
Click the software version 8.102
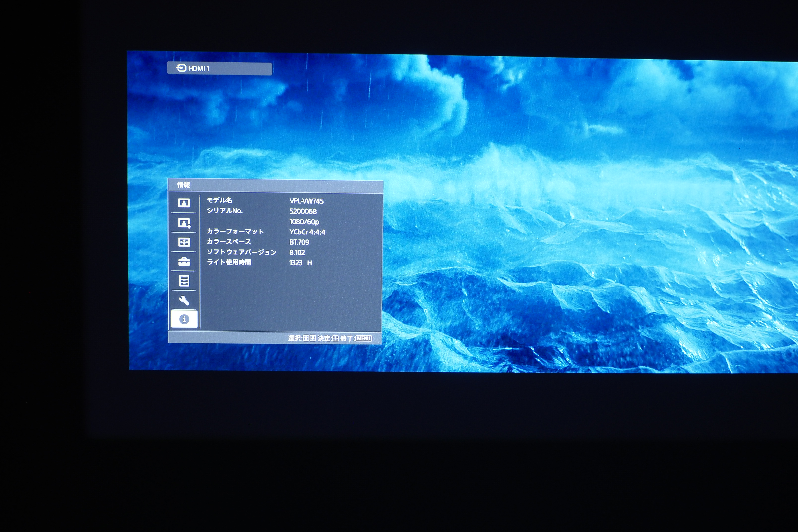[x=297, y=252]
